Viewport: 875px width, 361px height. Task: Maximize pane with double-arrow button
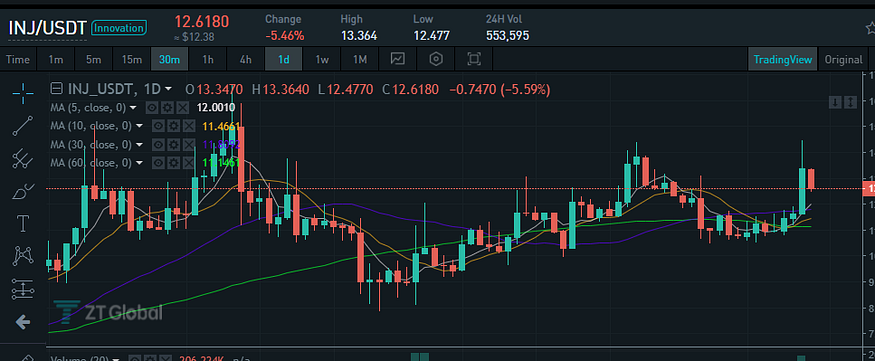(x=850, y=102)
